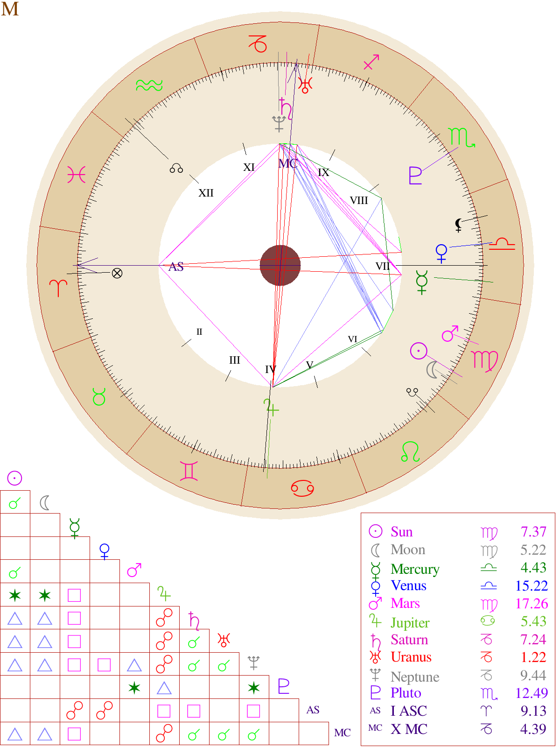Click the X MC row in positions table
560x747 pixels.
click(457, 729)
